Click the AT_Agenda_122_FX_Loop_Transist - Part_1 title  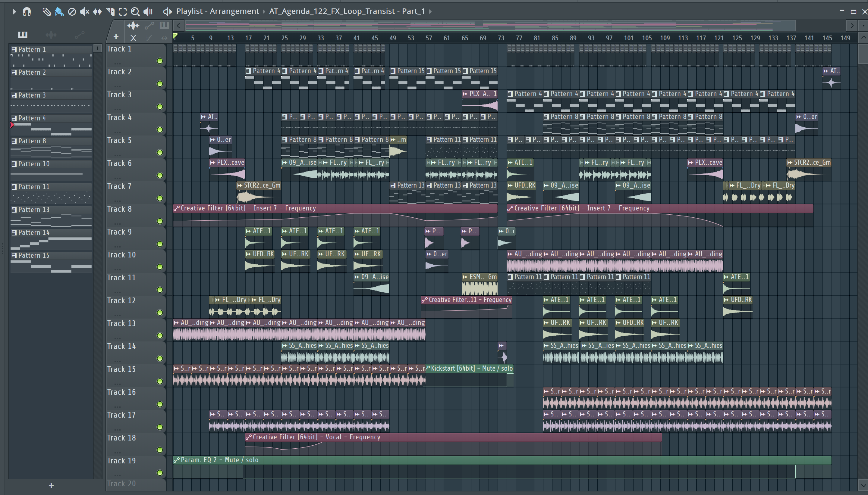coord(347,11)
